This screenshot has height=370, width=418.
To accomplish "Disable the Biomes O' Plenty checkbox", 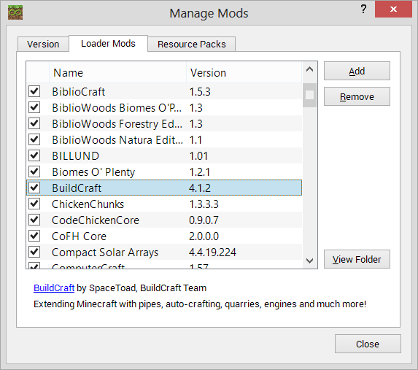I will (x=34, y=171).
